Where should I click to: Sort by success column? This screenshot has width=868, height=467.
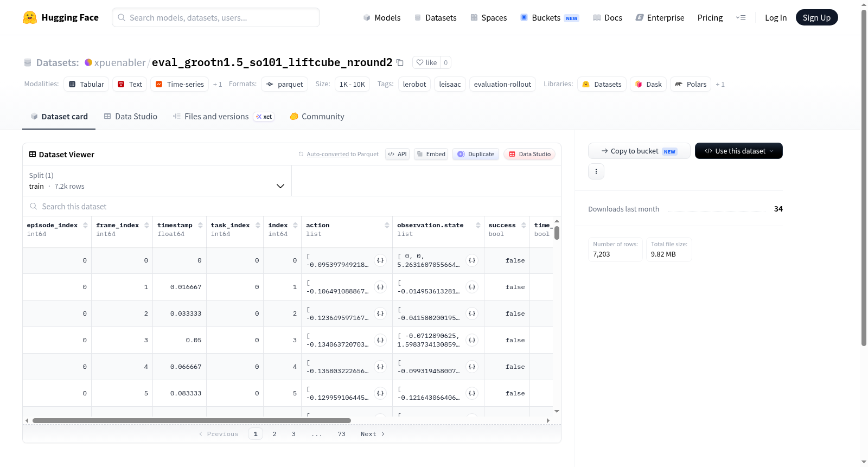pyautogui.click(x=524, y=225)
